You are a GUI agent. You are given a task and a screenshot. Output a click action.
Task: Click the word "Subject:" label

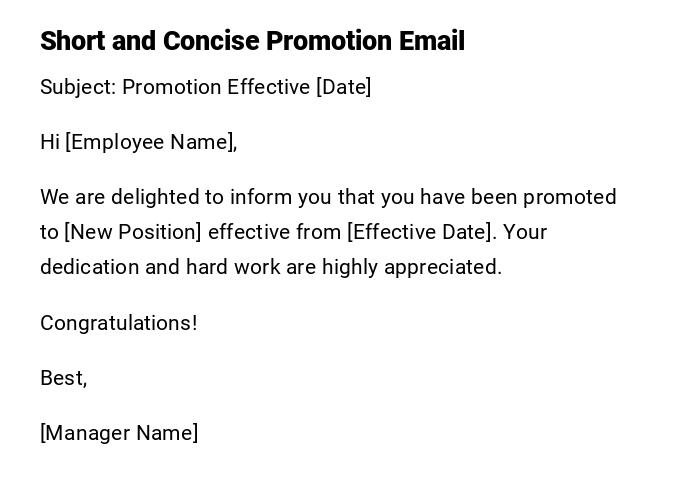(78, 87)
